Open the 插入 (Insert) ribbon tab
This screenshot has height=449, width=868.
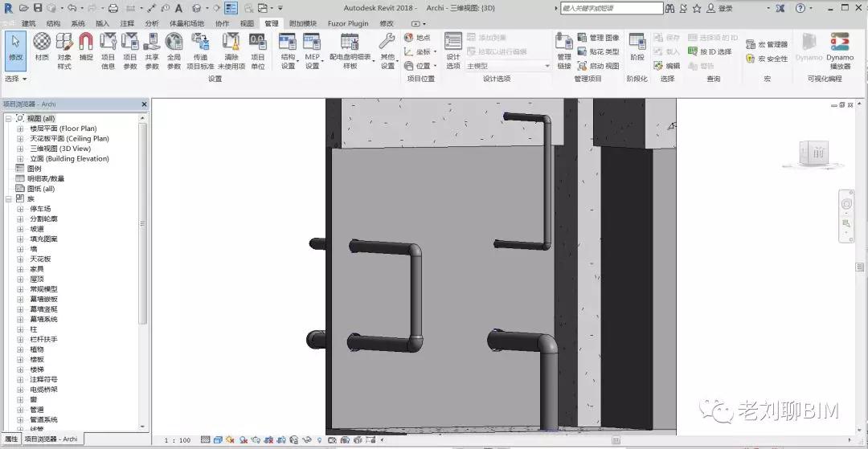102,24
